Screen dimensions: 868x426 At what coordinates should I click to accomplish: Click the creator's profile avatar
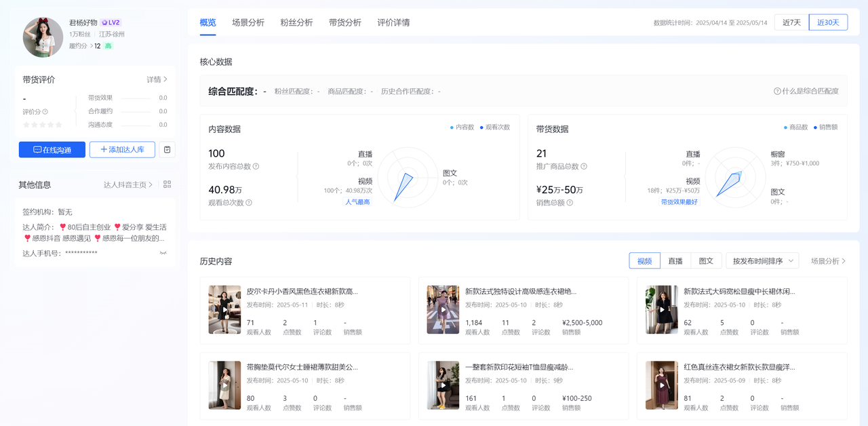pyautogui.click(x=43, y=37)
